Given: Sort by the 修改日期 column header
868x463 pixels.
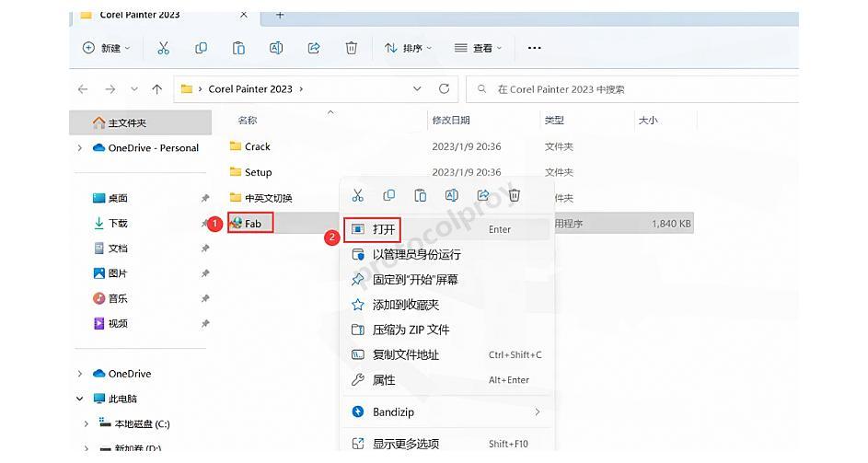Looking at the screenshot, I should click(451, 121).
